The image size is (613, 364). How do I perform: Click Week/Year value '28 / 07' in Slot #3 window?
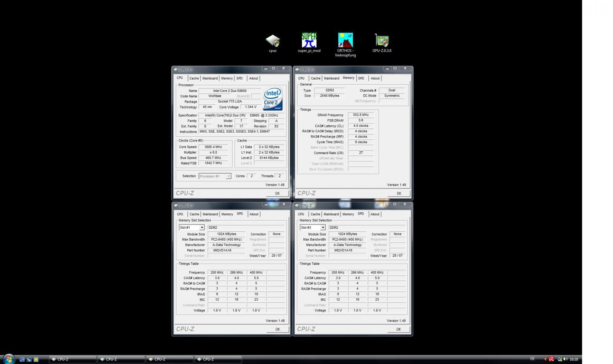tap(397, 256)
